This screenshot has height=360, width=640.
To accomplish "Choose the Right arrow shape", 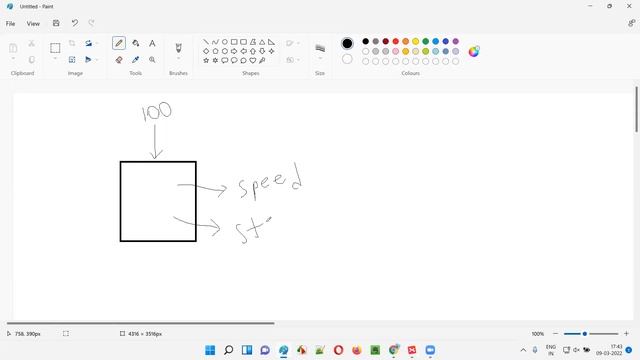I will (234, 51).
